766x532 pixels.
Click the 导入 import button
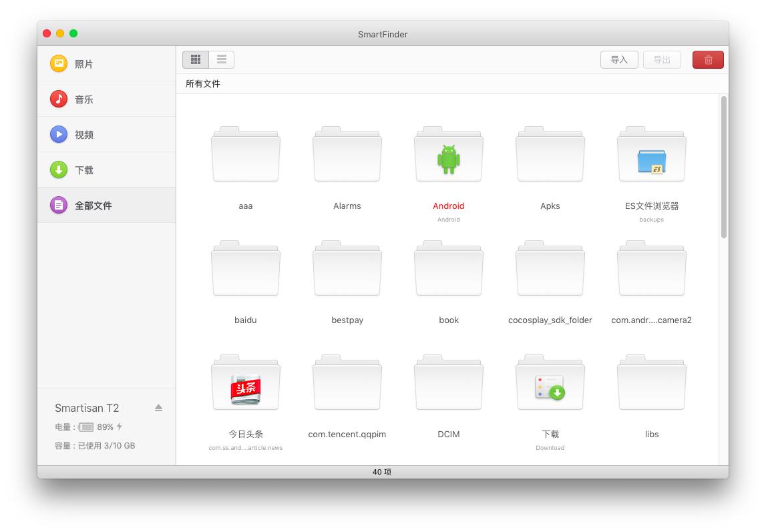619,60
